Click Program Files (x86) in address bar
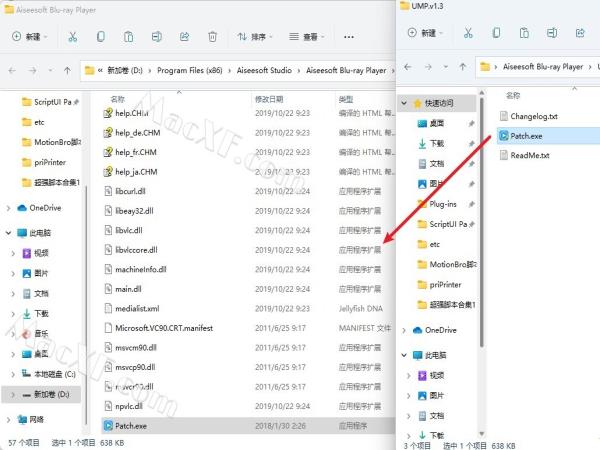This screenshot has height=450, width=600. [189, 70]
